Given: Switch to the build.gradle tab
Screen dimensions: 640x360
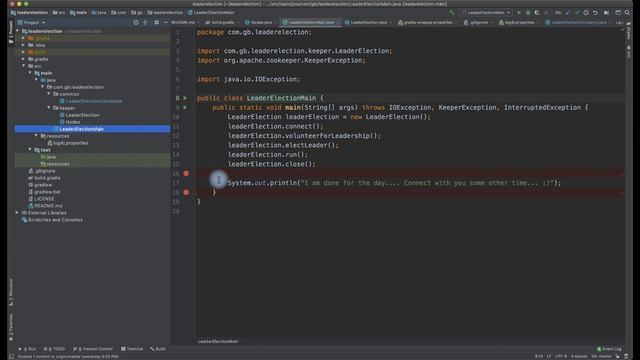Looking at the screenshot, I should tap(220, 22).
